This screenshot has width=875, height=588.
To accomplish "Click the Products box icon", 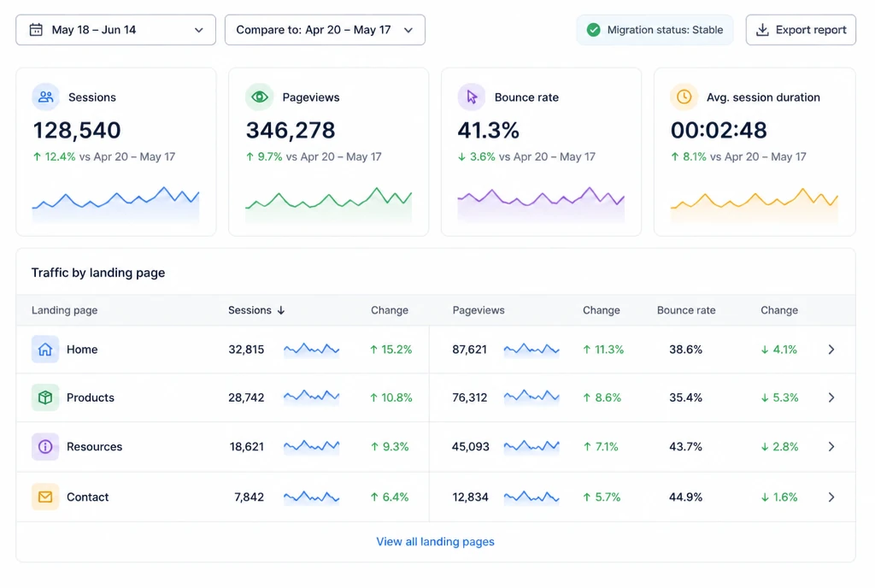I will click(45, 397).
